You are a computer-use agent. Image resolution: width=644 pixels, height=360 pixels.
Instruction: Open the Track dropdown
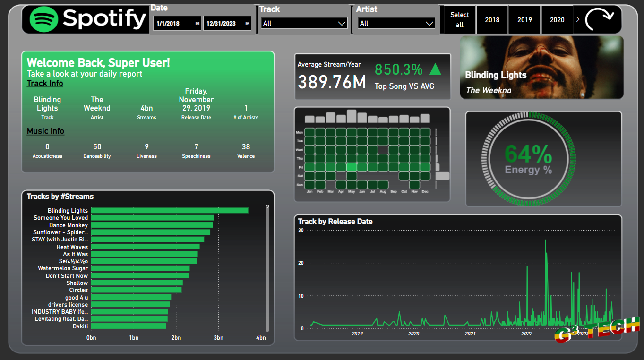(x=304, y=23)
